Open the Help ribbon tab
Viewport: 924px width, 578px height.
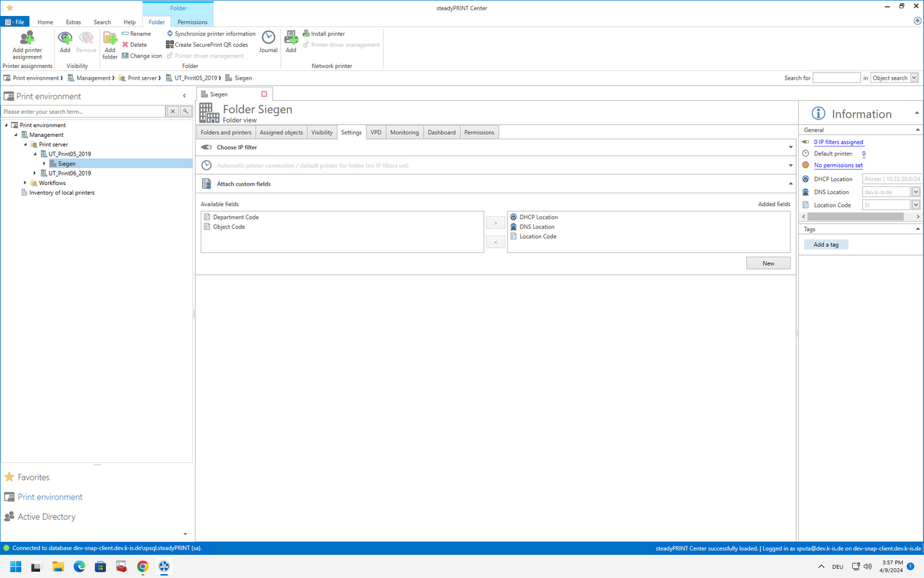(x=129, y=22)
